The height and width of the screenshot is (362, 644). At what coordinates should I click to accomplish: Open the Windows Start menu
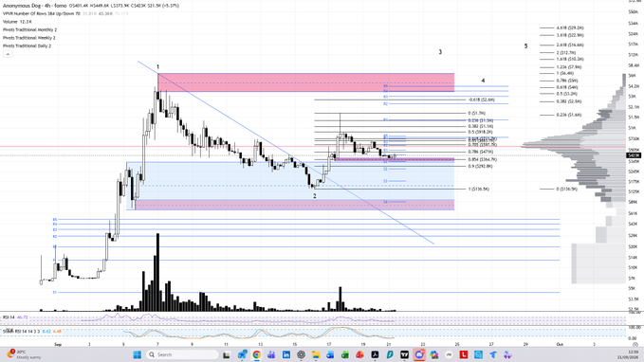(138, 354)
